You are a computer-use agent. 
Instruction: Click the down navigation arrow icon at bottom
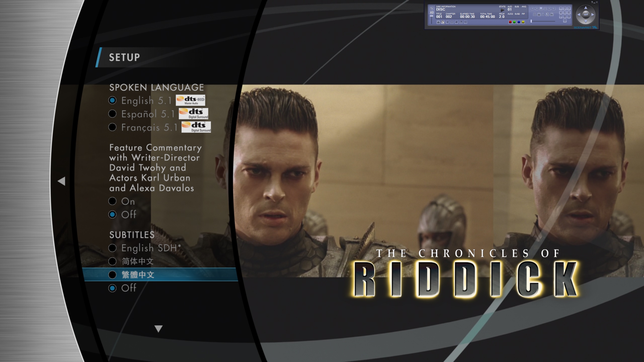point(158,328)
